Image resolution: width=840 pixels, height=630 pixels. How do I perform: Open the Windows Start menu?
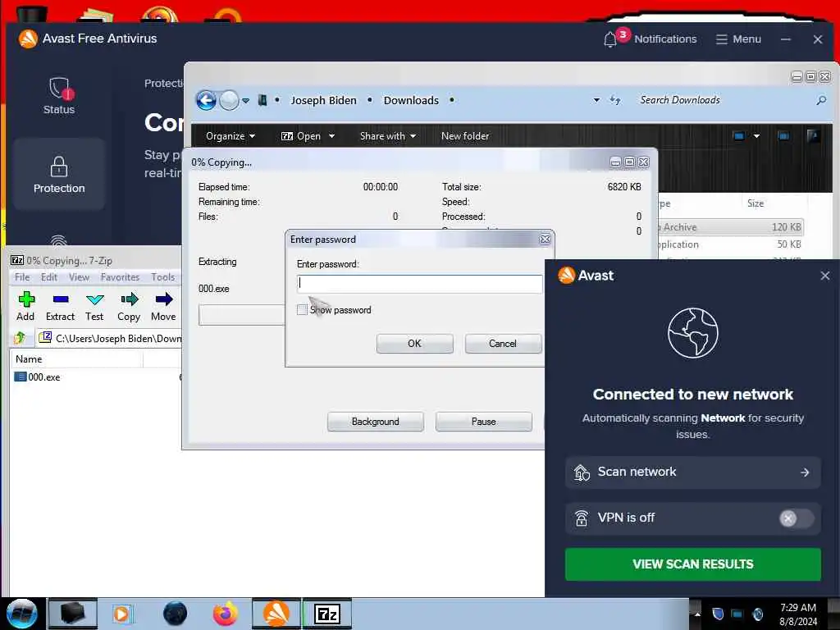pyautogui.click(x=21, y=614)
